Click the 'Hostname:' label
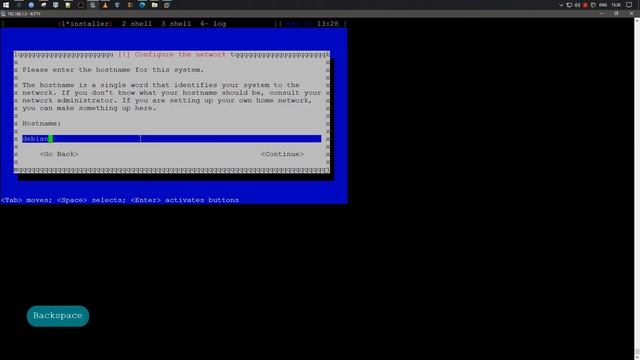Screen dimensions: 640x360 pyautogui.click(x=42, y=123)
